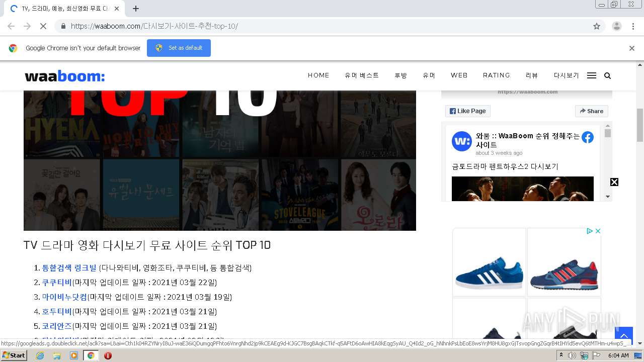Screen dimensions: 644x362
Task: Go back to the previous page
Action: [x=11, y=26]
